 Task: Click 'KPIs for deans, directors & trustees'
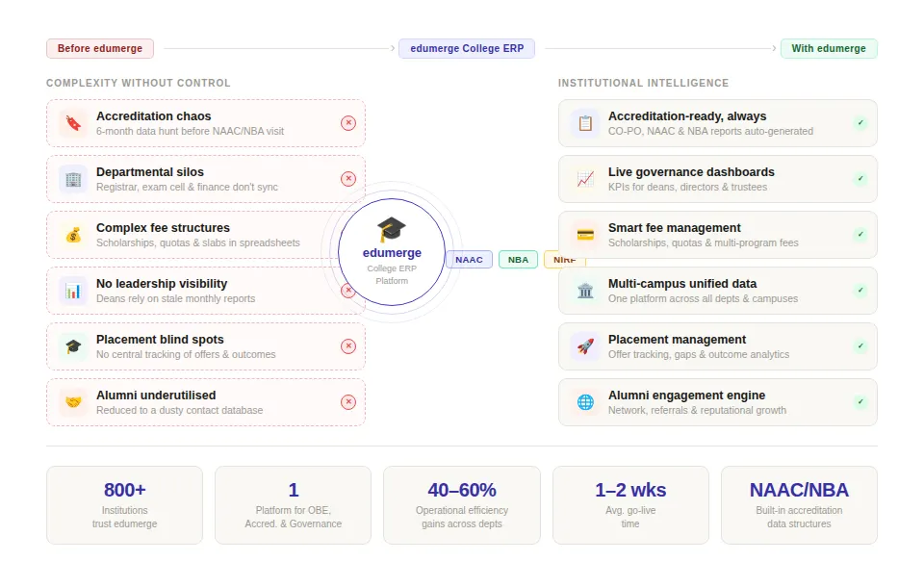pos(687,188)
